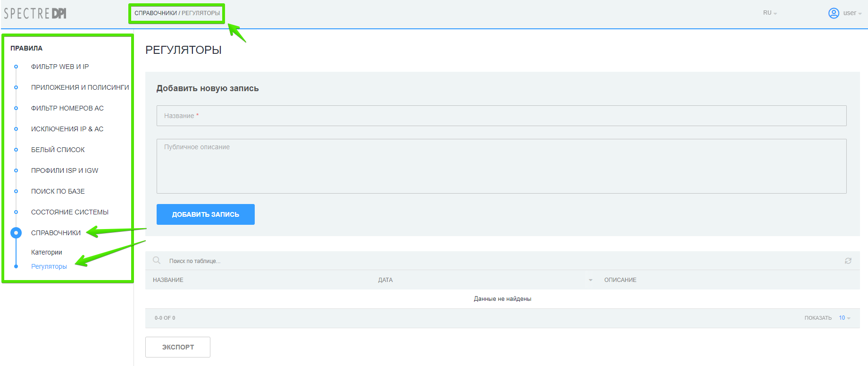Open ПОИСК ПО БАЗЕ menu item
Screen dimensions: 868x366
click(x=58, y=191)
